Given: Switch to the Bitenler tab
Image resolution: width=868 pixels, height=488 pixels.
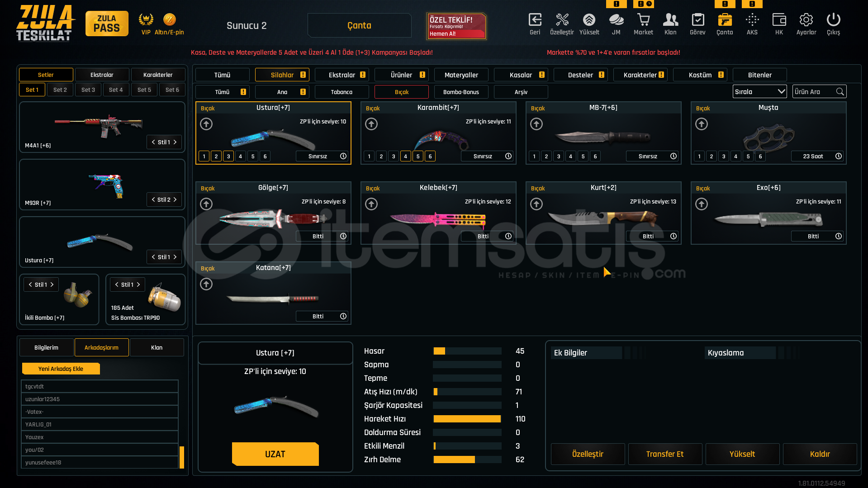Looking at the screenshot, I should pyautogui.click(x=759, y=75).
